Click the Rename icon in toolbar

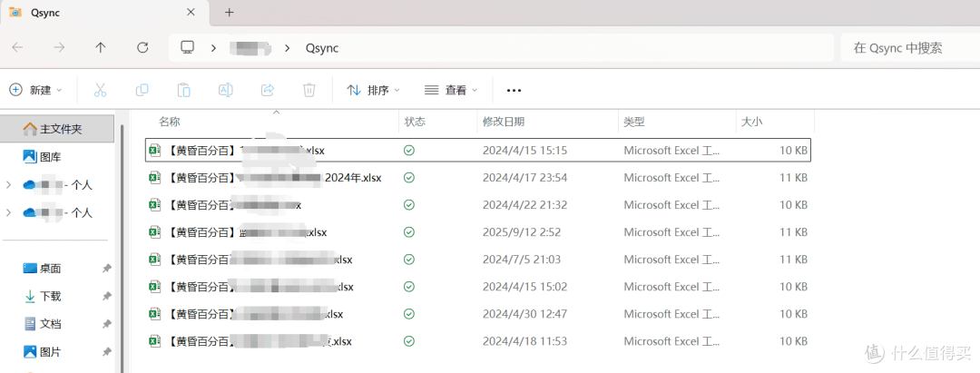pos(226,90)
